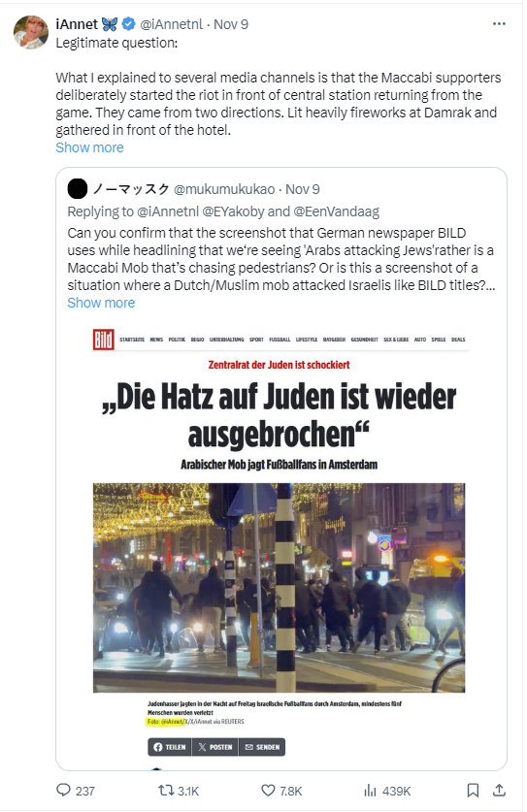Open iAnnet display name
The image size is (527, 812).
tap(77, 24)
